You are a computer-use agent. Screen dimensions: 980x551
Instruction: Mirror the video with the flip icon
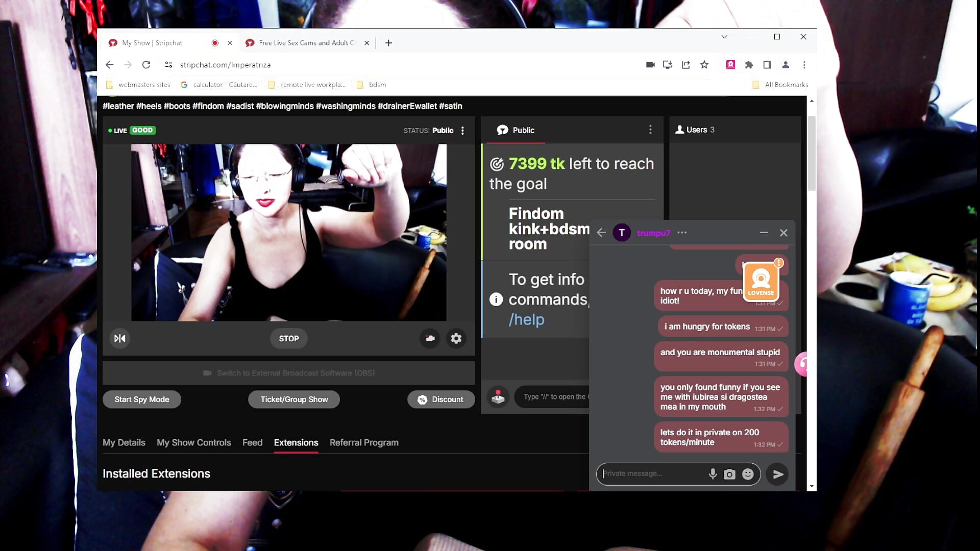coord(120,338)
